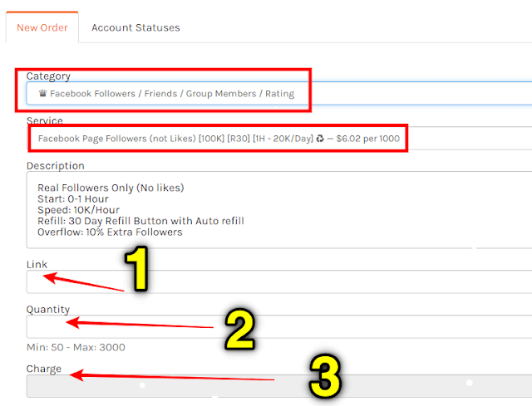This screenshot has width=532, height=406.
Task: Click the Description label text
Action: point(55,166)
